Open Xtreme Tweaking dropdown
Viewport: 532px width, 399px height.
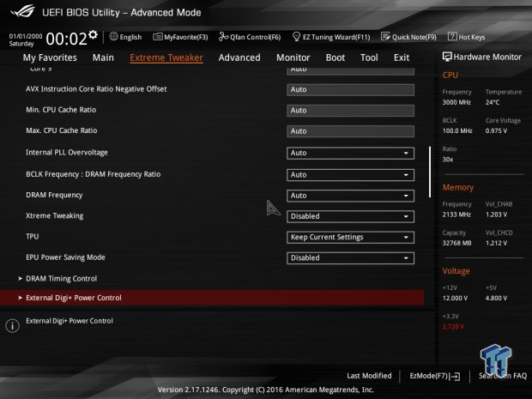[x=350, y=216]
